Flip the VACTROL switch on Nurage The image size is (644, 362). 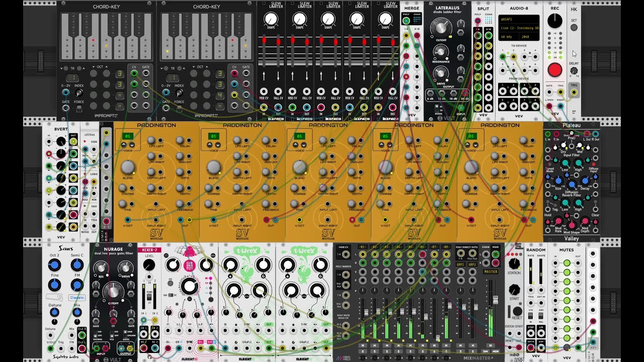96,333
